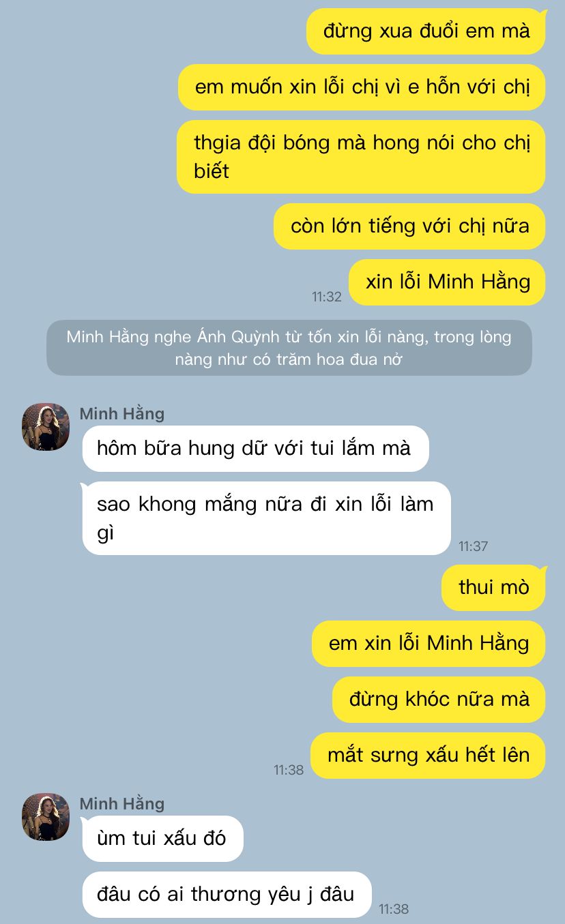Tap the gray narration system message
Image resolution: width=565 pixels, height=924 pixels.
(289, 348)
